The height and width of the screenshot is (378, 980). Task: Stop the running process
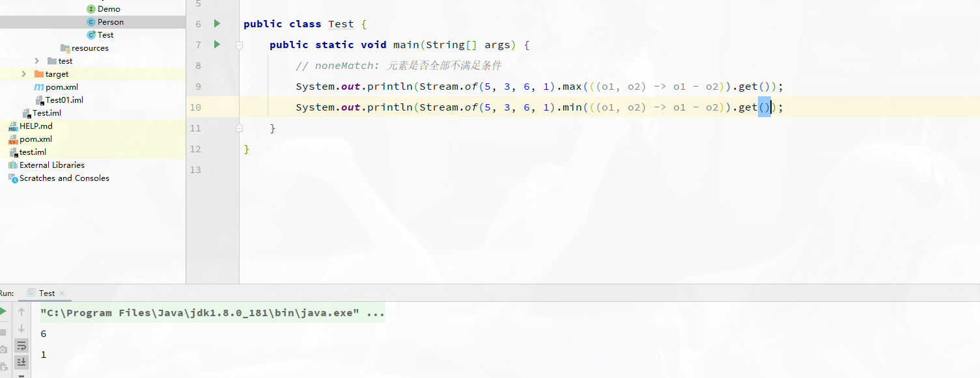pos(3,332)
